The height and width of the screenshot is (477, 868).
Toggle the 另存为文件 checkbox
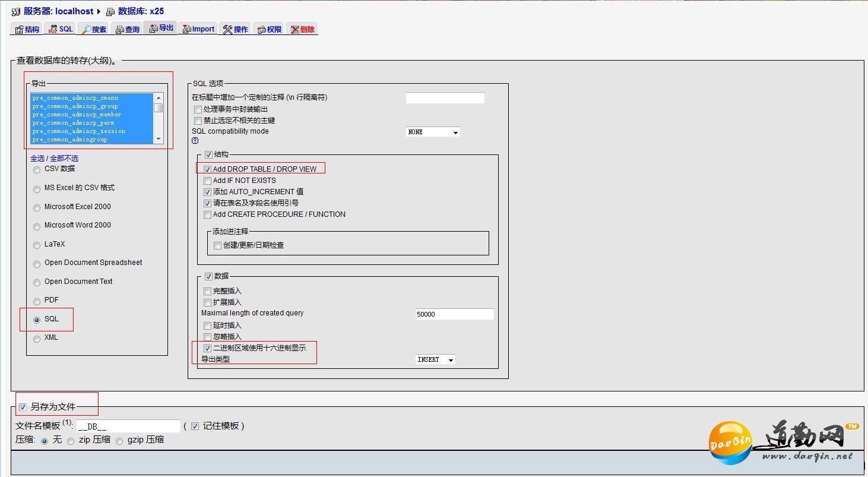coord(23,407)
